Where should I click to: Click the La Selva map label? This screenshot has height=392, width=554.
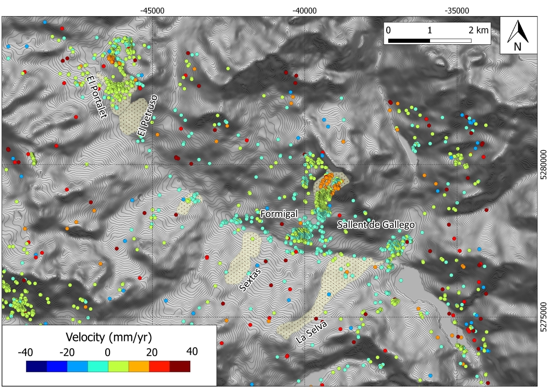[x=311, y=332]
